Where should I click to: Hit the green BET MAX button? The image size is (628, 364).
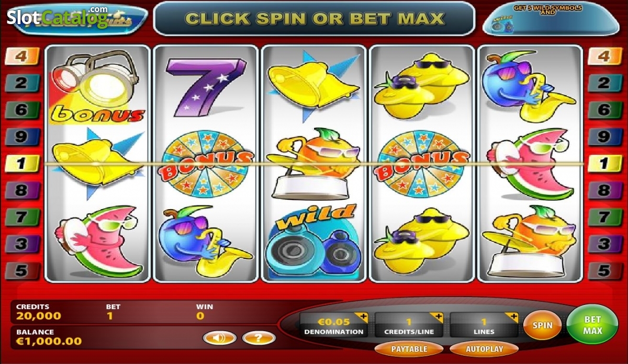coord(593,325)
